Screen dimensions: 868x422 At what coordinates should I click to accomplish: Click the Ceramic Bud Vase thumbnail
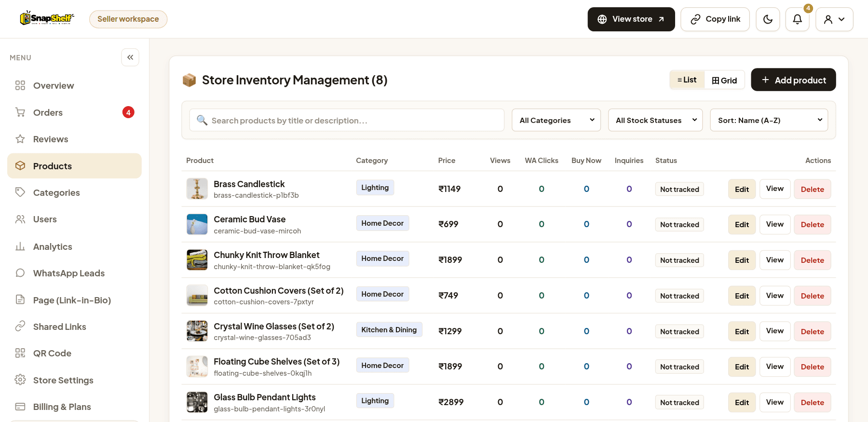point(197,224)
